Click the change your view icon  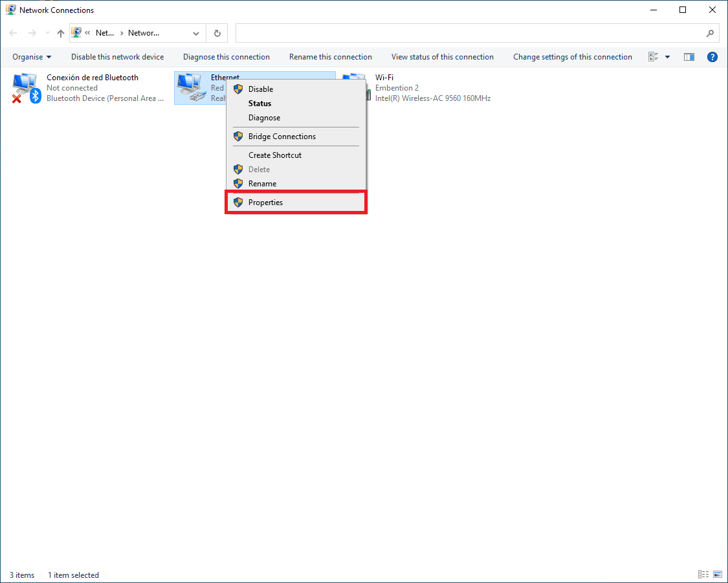click(x=654, y=57)
